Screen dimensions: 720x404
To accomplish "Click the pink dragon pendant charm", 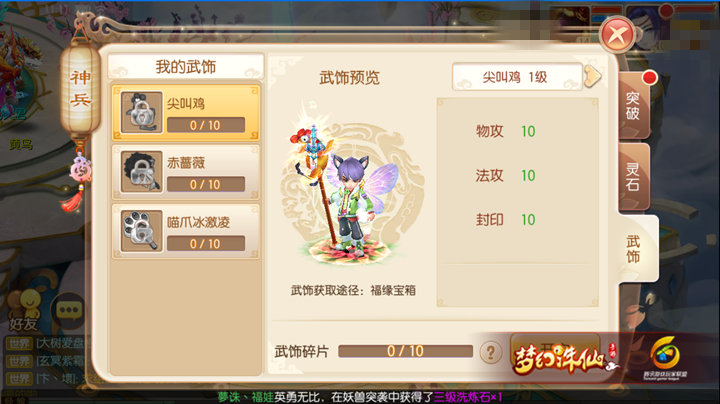I will (80, 170).
